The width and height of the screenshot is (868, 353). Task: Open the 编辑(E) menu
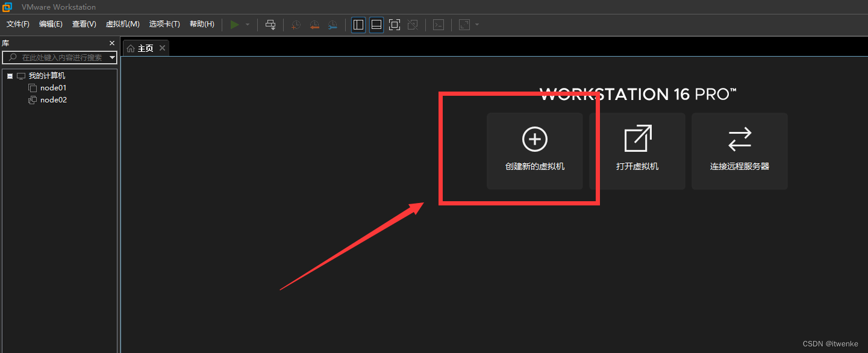pyautogui.click(x=51, y=24)
